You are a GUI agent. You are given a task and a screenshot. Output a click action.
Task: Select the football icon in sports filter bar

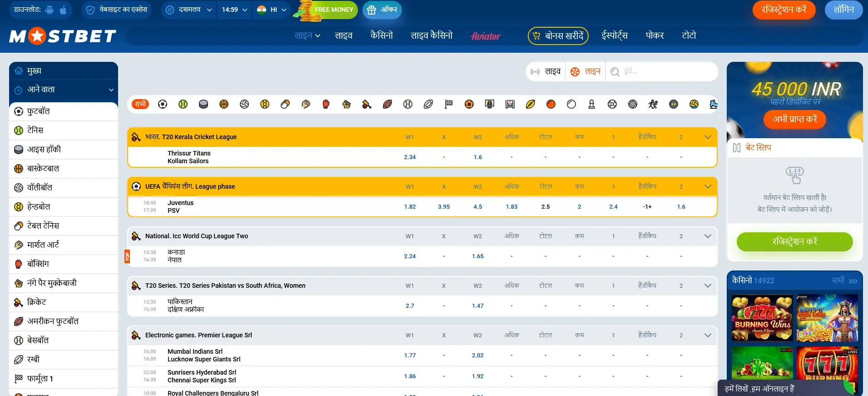coord(163,104)
